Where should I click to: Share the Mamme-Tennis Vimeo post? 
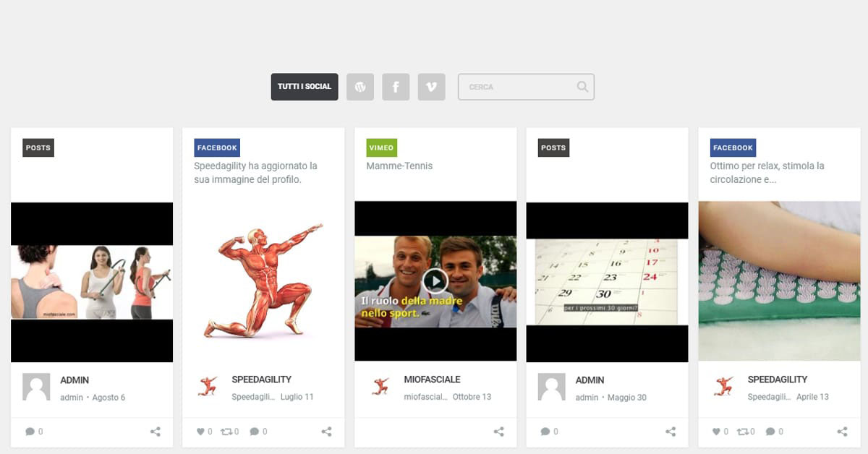pyautogui.click(x=499, y=432)
